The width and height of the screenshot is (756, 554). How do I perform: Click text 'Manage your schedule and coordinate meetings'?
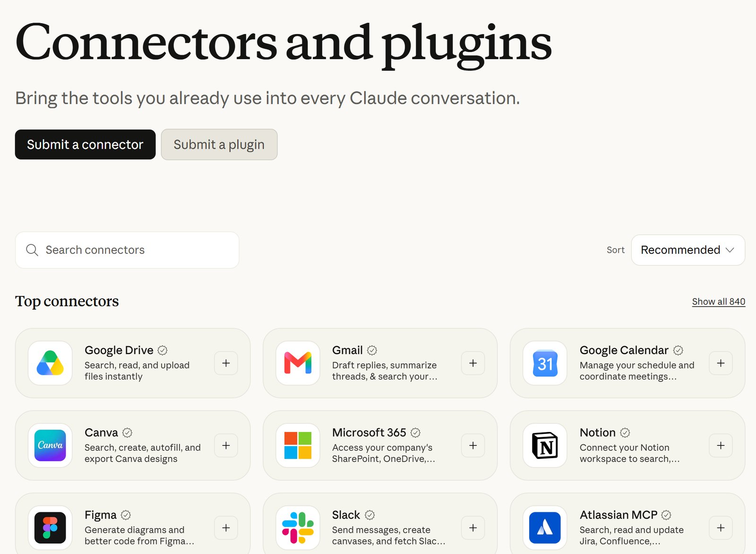tap(637, 371)
